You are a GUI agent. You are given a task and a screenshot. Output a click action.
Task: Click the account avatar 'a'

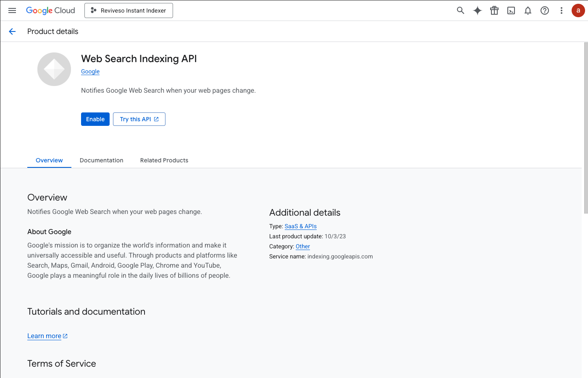tap(578, 10)
